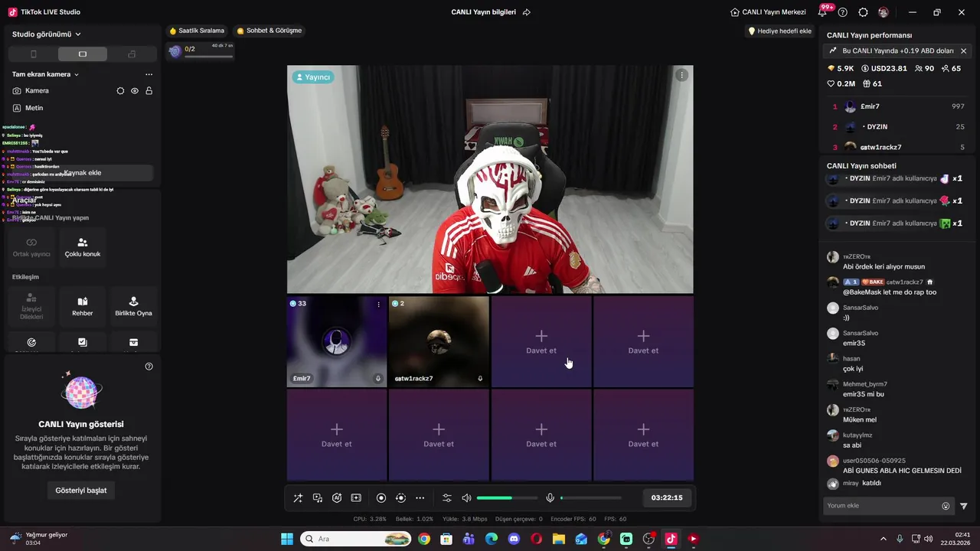The width and height of the screenshot is (980, 551).
Task: Open CANLI Yayın Merkezi
Action: (x=768, y=12)
